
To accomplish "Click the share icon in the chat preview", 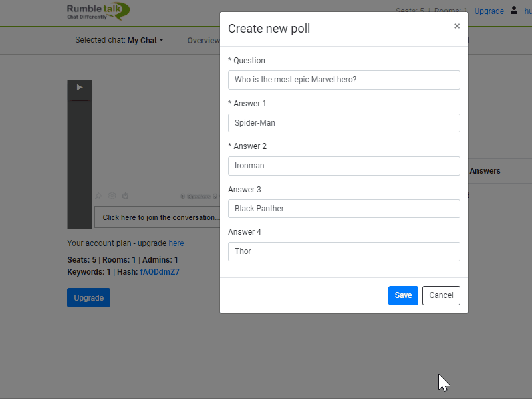I will 126,196.
